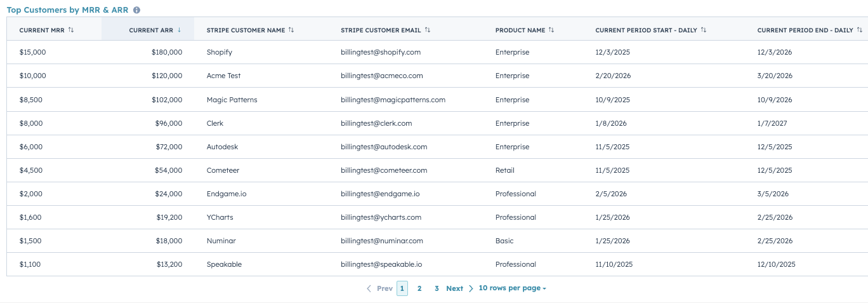Click the Numinar customer name cell
Screen dimensions: 868x303
221,241
